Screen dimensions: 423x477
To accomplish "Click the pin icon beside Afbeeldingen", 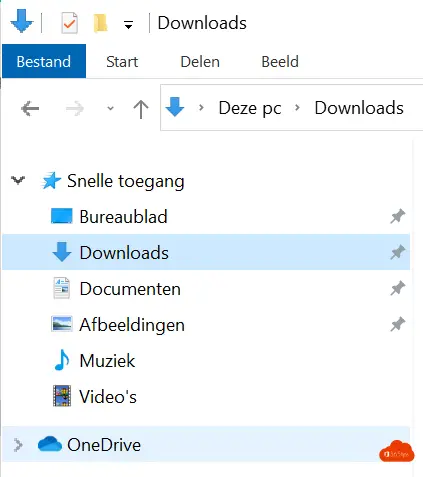I will point(398,324).
